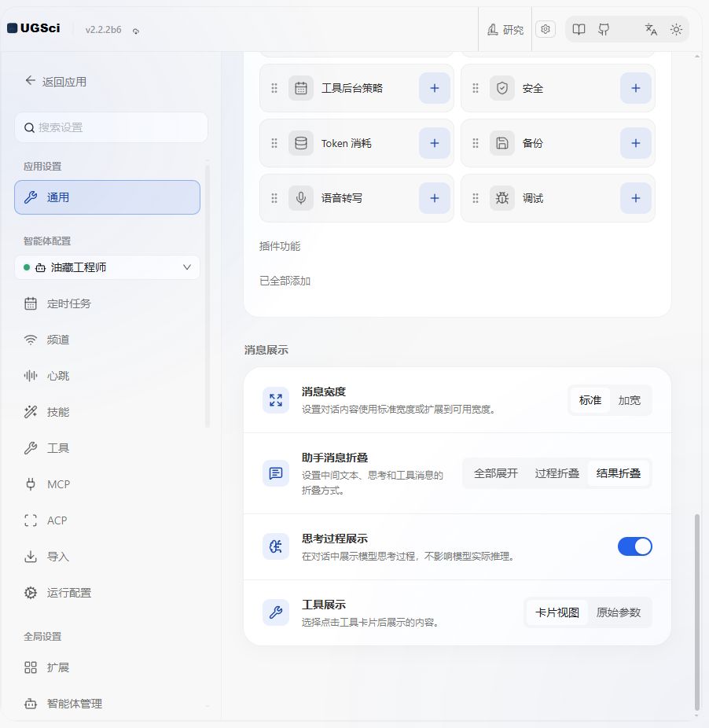
Task: Focus the 搜索设置 search field
Action: click(x=111, y=127)
